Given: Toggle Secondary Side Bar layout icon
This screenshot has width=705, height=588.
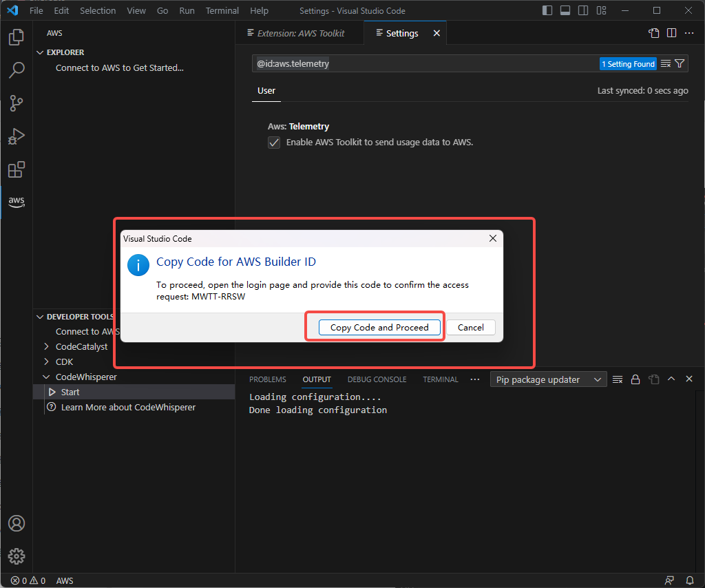Looking at the screenshot, I should (583, 10).
